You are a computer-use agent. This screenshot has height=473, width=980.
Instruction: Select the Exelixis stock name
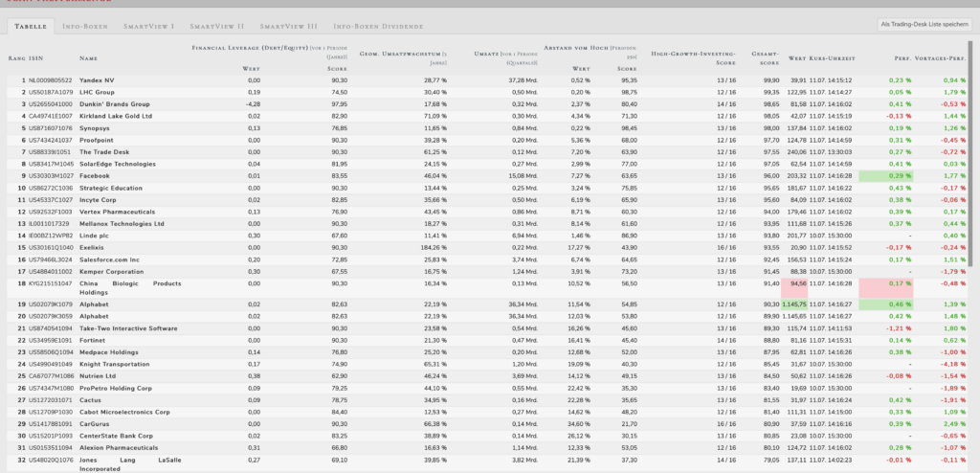(x=92, y=247)
